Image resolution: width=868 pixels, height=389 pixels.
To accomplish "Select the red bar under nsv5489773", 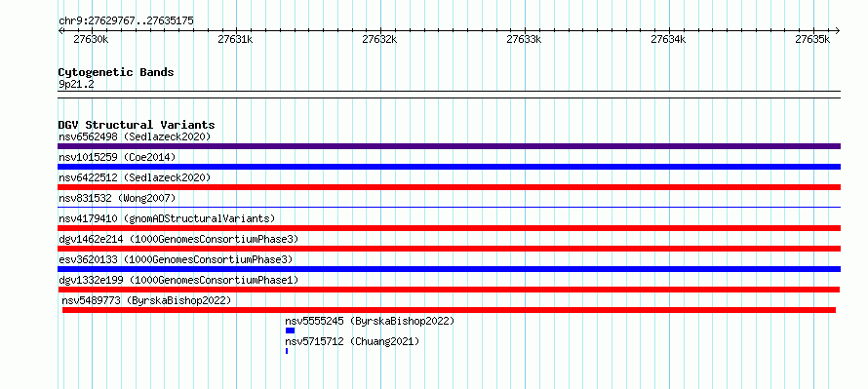I will tap(449, 310).
